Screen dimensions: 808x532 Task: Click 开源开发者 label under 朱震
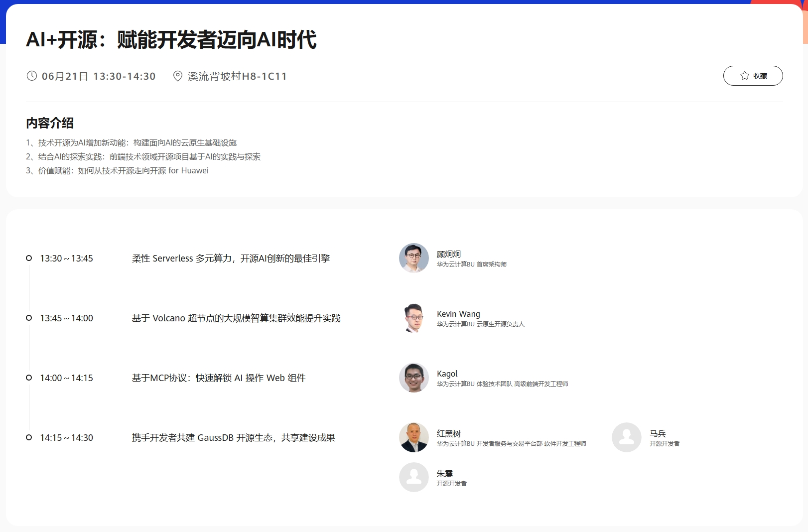452,484
